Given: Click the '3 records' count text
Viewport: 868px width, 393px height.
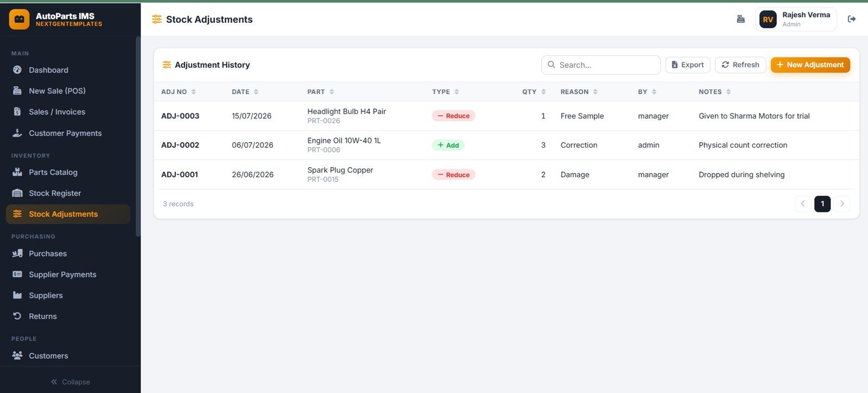Looking at the screenshot, I should point(178,204).
